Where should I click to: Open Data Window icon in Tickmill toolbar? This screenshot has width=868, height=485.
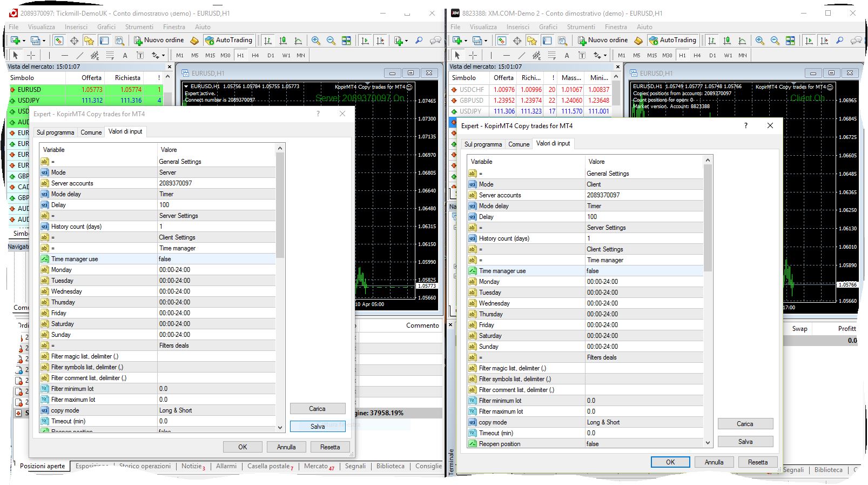[x=74, y=41]
